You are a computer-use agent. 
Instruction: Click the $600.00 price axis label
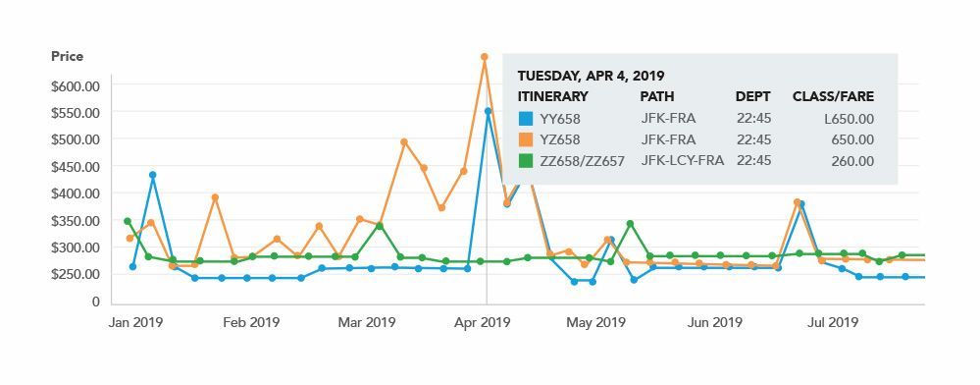pos(76,85)
